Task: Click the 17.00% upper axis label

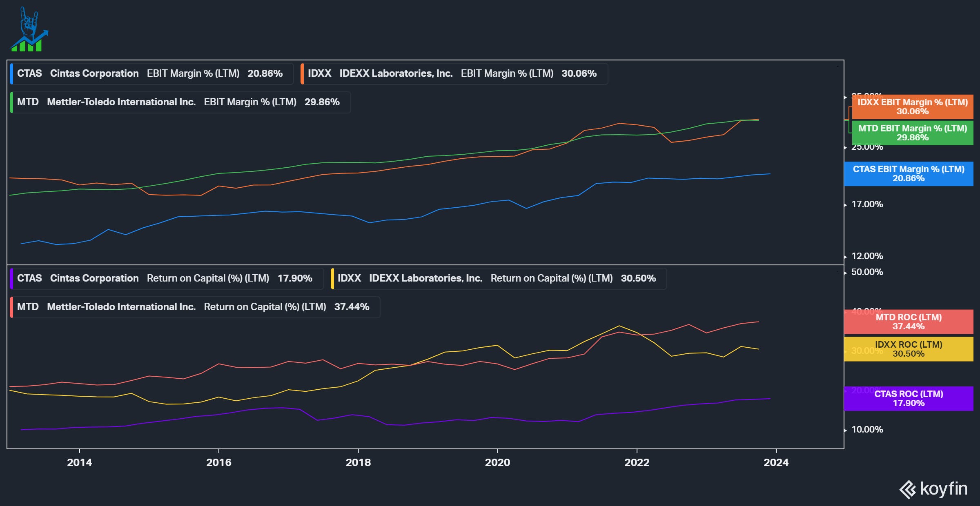Action: pos(867,204)
